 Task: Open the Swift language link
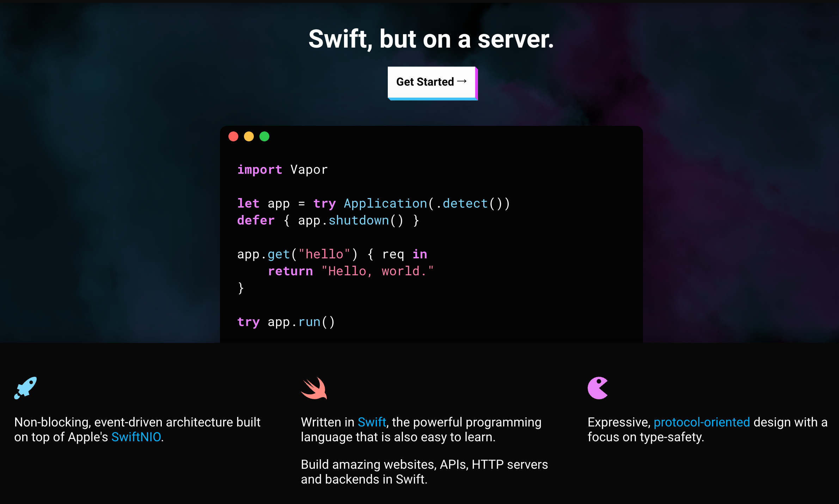(x=372, y=422)
